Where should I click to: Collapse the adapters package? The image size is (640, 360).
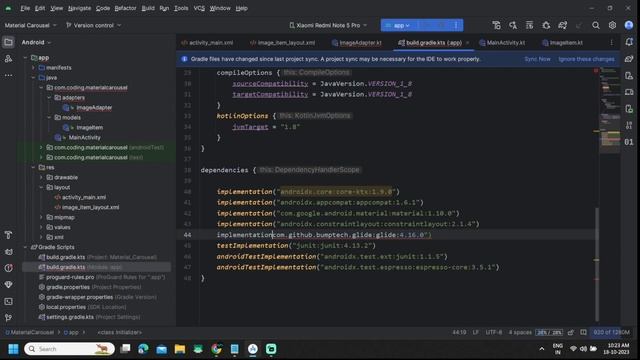click(x=49, y=98)
